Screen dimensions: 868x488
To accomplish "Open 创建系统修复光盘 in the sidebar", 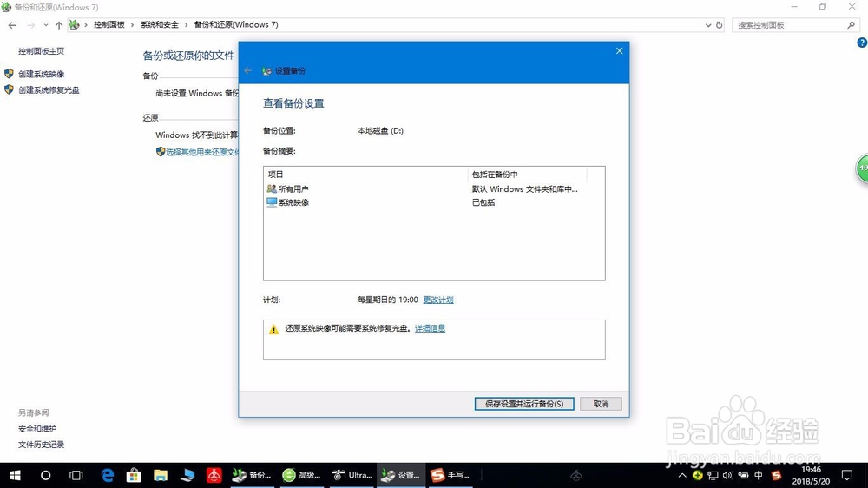I will coord(49,89).
